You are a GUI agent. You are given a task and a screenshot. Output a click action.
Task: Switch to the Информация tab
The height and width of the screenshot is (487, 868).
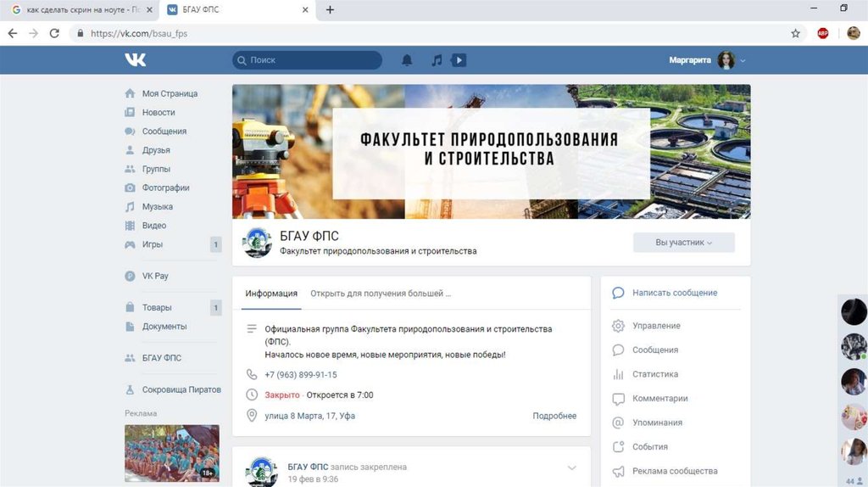coord(271,294)
